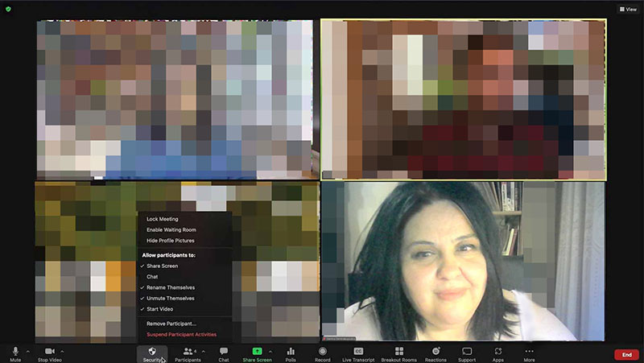644x363 pixels.
Task: Click the red End button
Action: [x=626, y=354]
